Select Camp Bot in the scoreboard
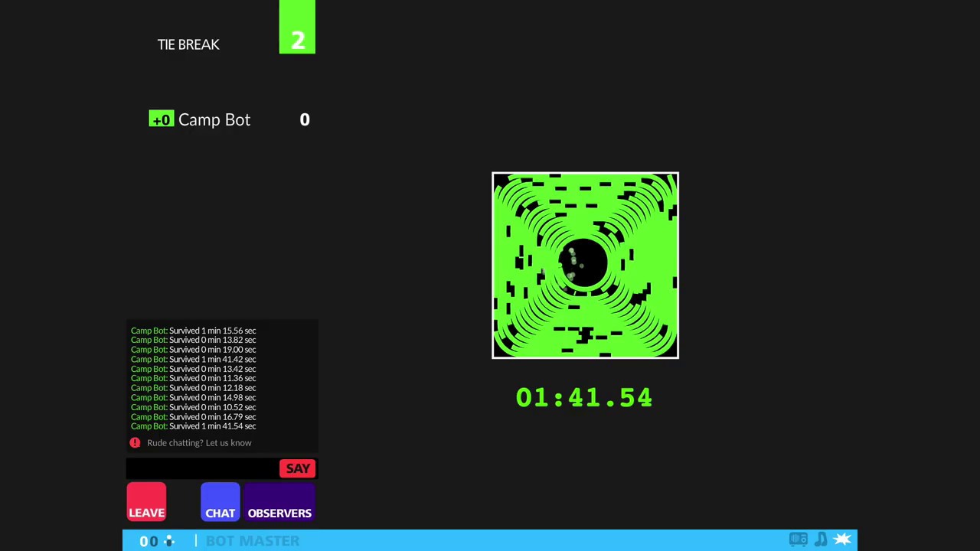Viewport: 980px width, 551px height. pos(214,119)
